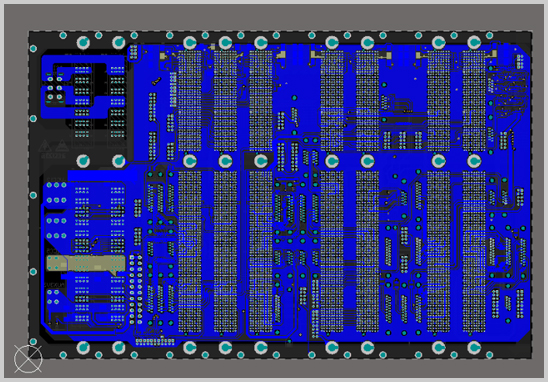The height and width of the screenshot is (382, 548).
Task: Select the mounting hole beside the warning triangles
Action: pos(83,161)
